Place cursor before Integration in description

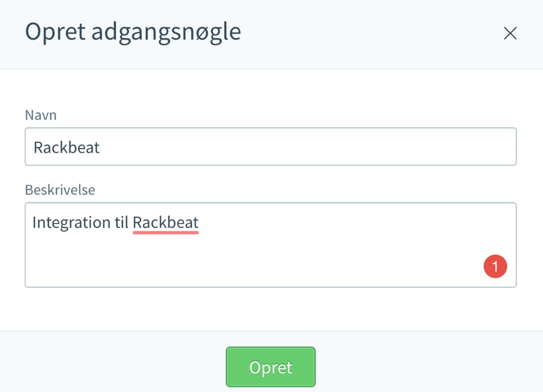pyautogui.click(x=32, y=223)
